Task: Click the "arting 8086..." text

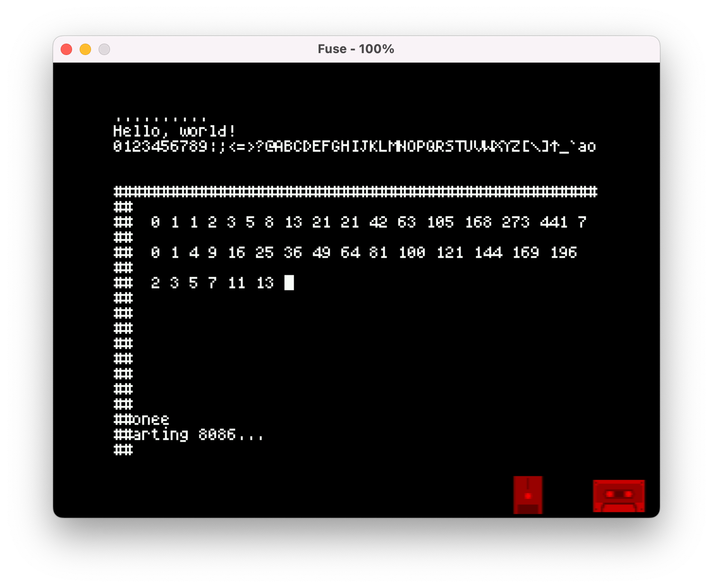Action: (x=198, y=434)
